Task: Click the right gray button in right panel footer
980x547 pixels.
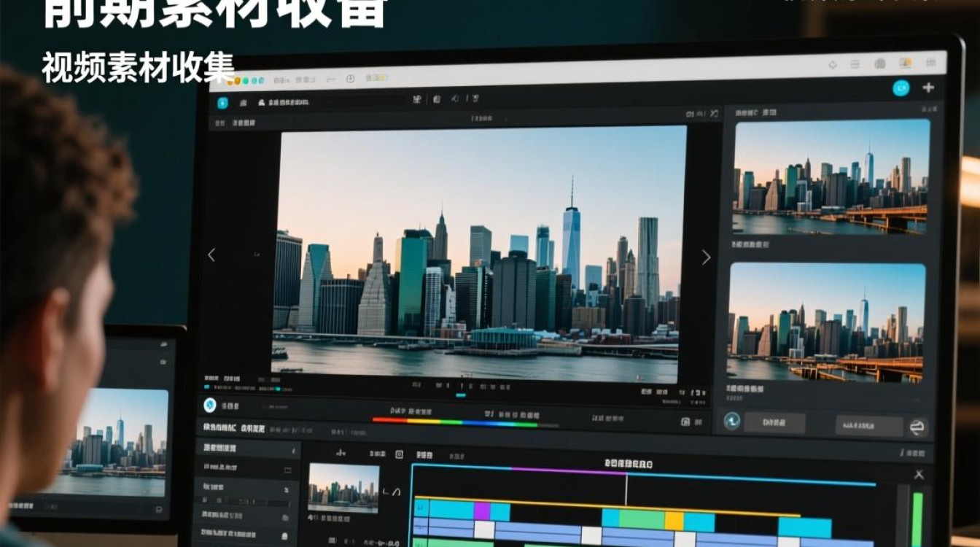Action: pyautogui.click(x=869, y=426)
